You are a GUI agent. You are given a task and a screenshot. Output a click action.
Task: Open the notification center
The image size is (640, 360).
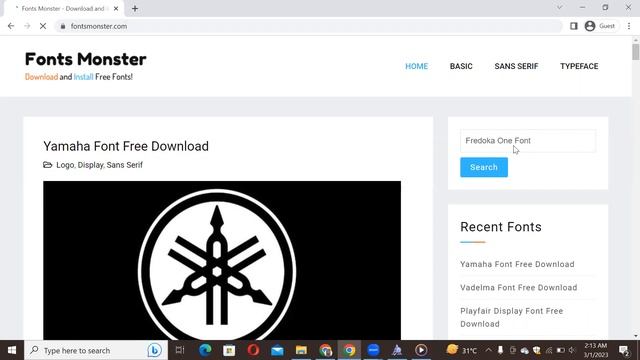coord(624,350)
